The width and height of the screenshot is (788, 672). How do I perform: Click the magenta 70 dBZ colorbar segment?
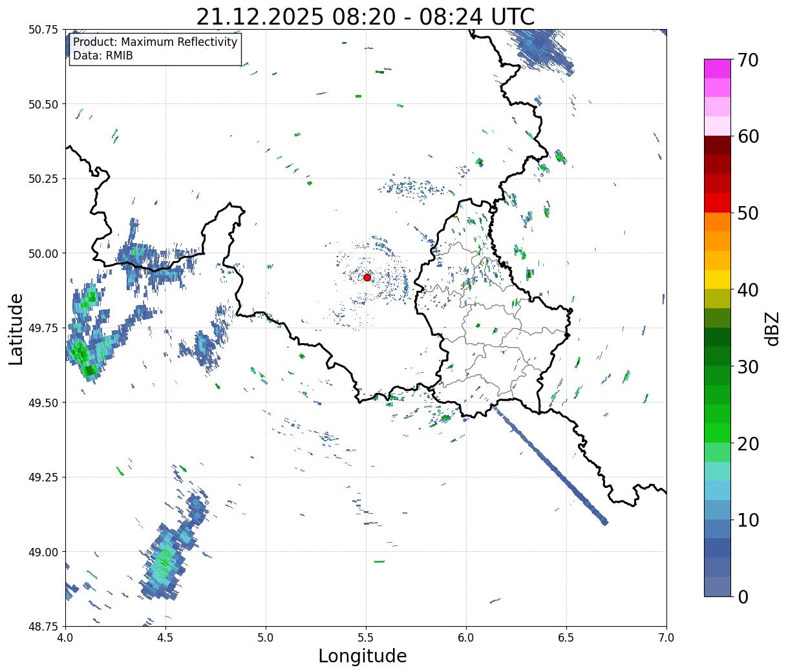coord(718,68)
